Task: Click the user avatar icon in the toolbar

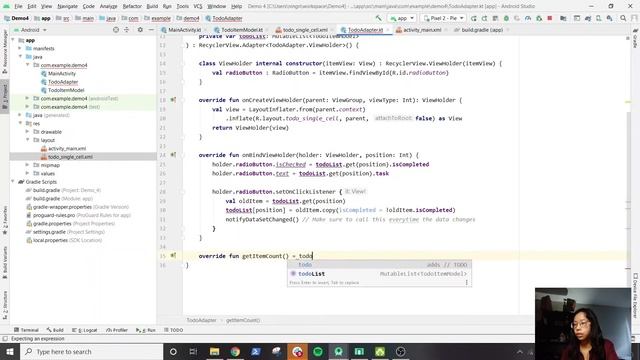Action: coord(633,18)
